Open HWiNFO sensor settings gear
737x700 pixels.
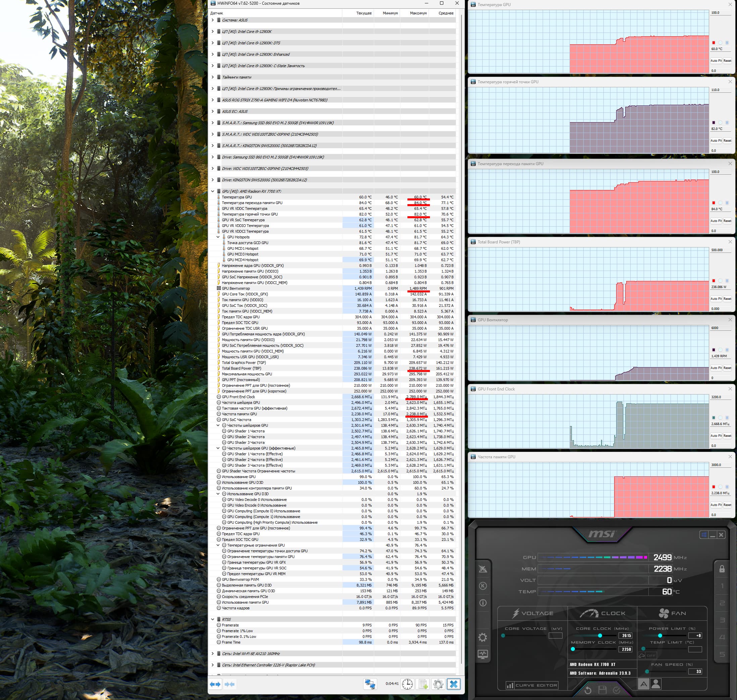coord(438,684)
